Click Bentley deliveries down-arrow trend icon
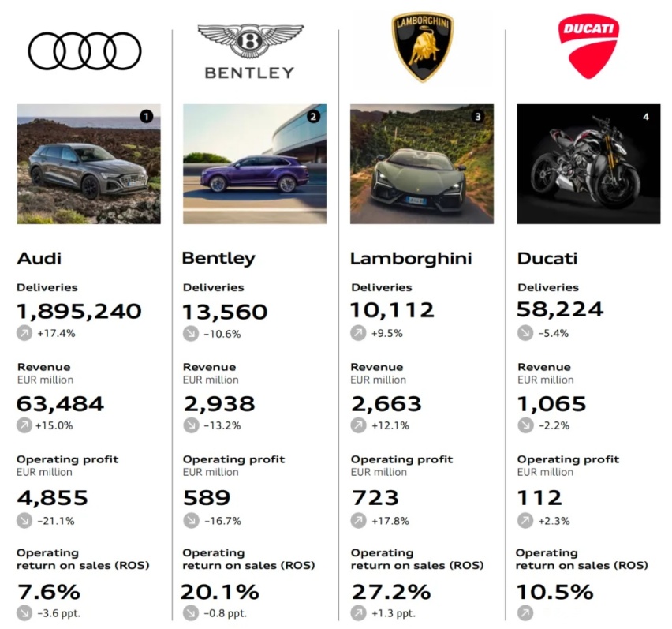The height and width of the screenshot is (629, 672). pyautogui.click(x=191, y=334)
